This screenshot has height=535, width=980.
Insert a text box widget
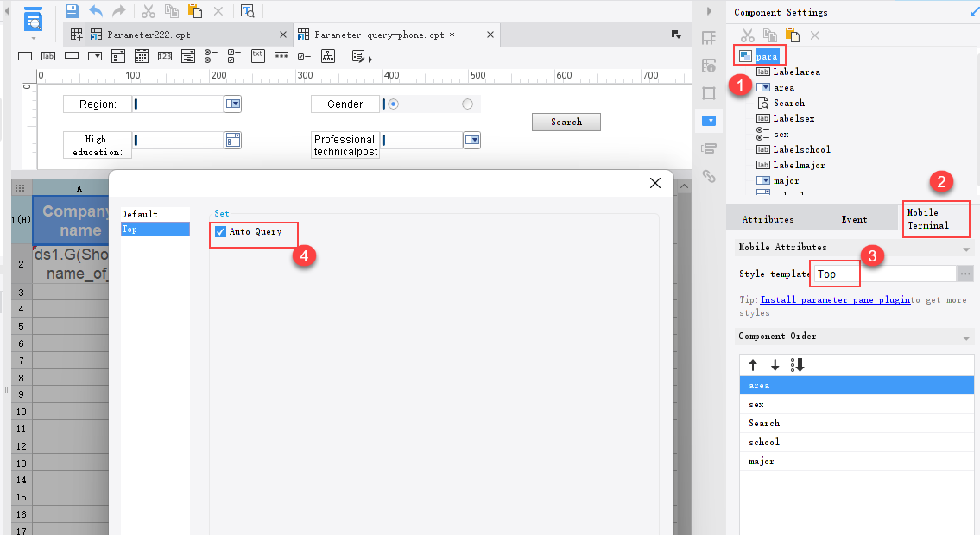pyautogui.click(x=25, y=56)
